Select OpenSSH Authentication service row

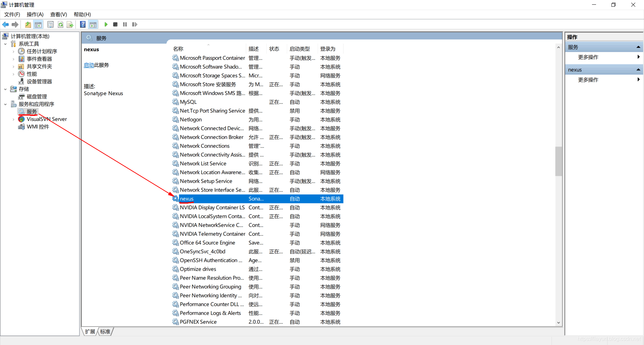tap(257, 261)
